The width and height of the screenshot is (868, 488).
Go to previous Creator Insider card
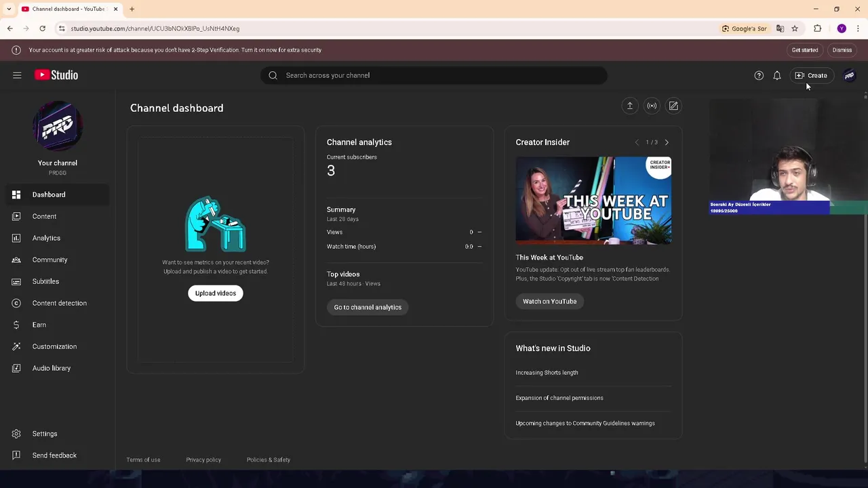coord(637,142)
